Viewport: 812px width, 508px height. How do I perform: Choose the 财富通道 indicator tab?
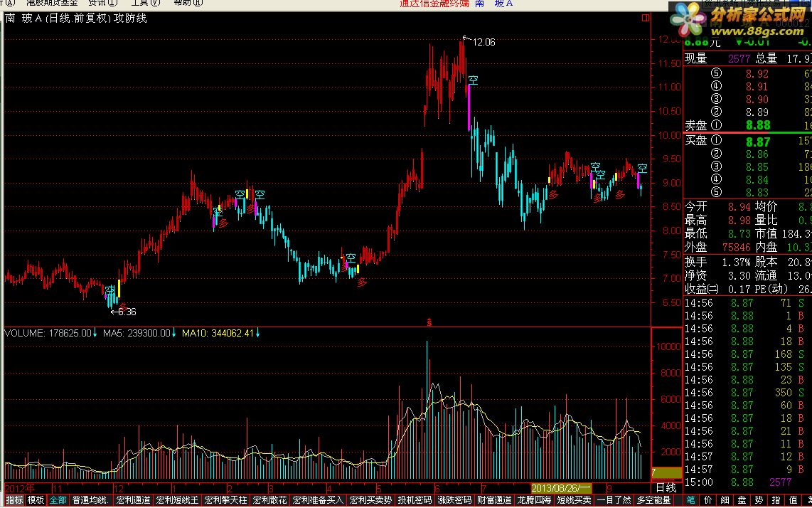pyautogui.click(x=494, y=501)
